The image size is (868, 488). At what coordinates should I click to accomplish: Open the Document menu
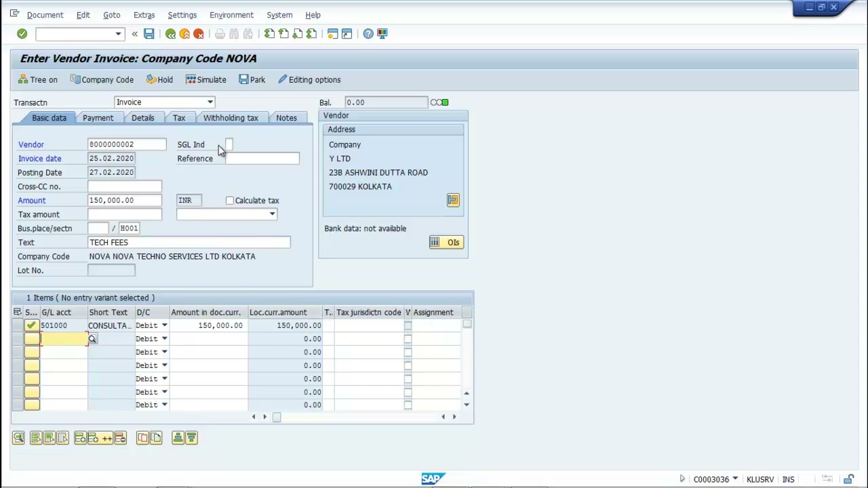tap(45, 15)
